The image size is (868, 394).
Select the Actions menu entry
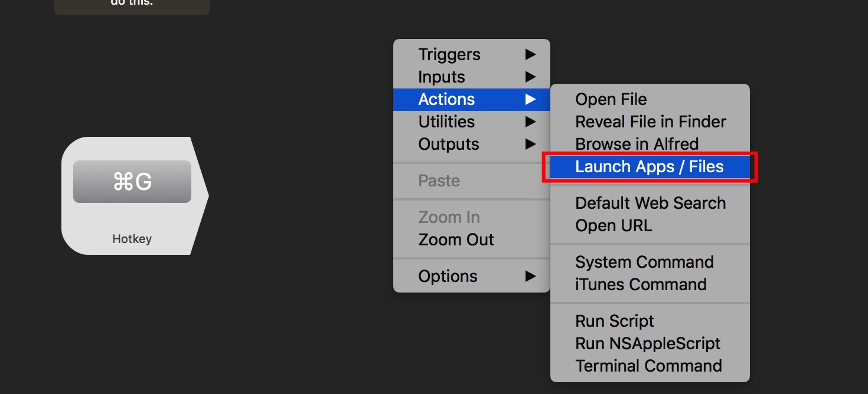click(447, 100)
